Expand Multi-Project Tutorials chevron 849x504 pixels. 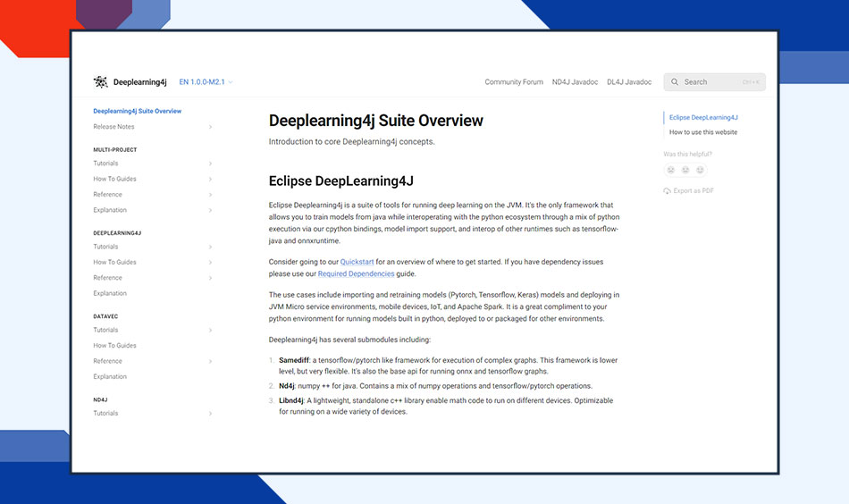click(x=211, y=164)
